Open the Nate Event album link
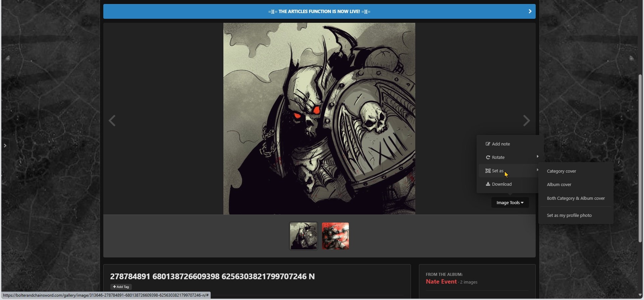The image size is (644, 300). click(x=441, y=282)
